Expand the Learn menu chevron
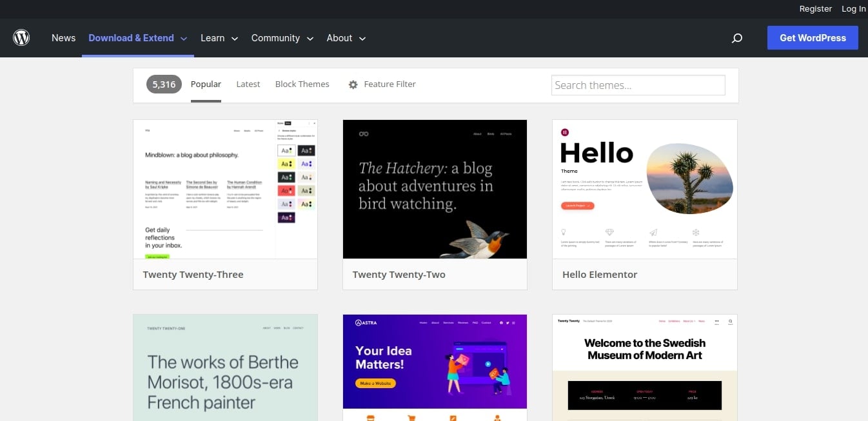The height and width of the screenshot is (421, 868). [235, 39]
